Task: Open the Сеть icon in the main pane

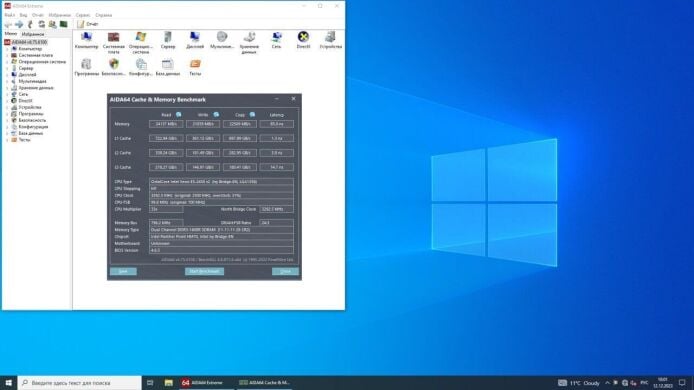Action: (x=277, y=40)
